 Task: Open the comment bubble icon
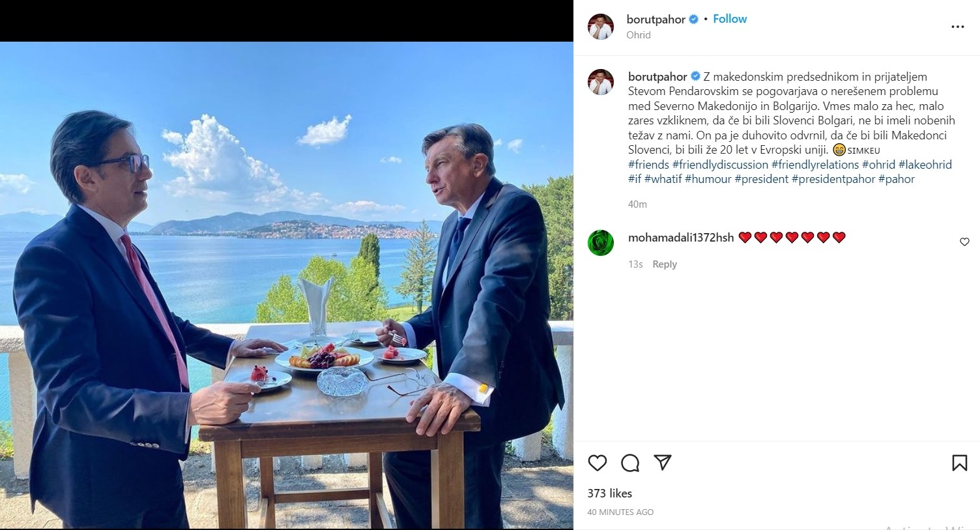click(630, 463)
